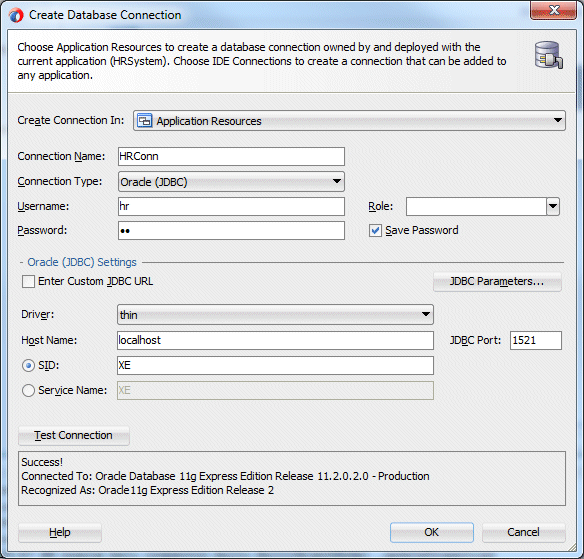This screenshot has width=584, height=559.
Task: Click the SID field containing XE
Action: click(x=275, y=365)
